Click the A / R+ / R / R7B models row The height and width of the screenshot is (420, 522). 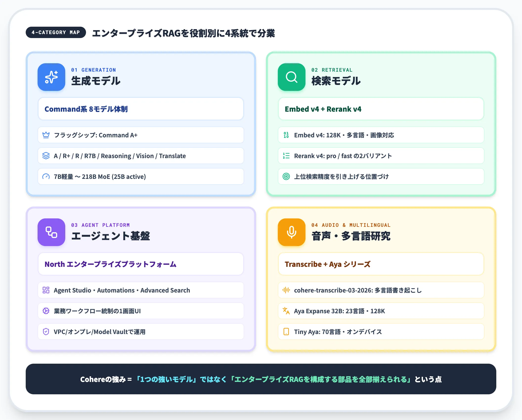pyautogui.click(x=141, y=156)
